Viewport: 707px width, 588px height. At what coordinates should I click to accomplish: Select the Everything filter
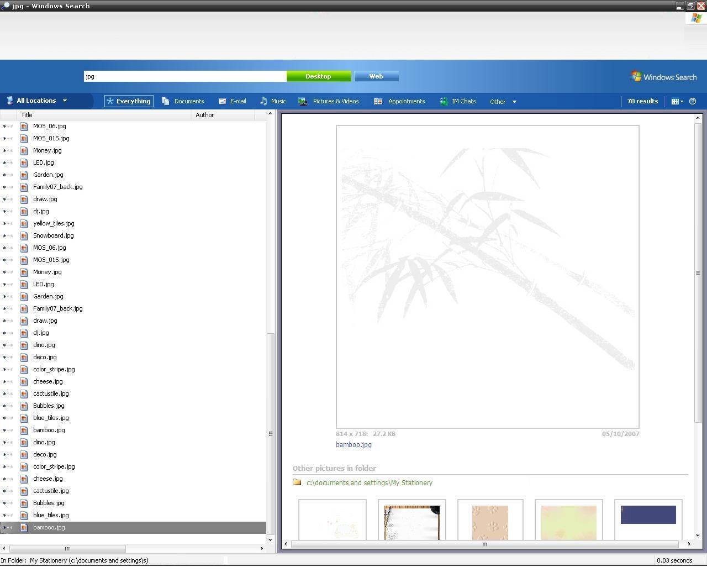(129, 101)
